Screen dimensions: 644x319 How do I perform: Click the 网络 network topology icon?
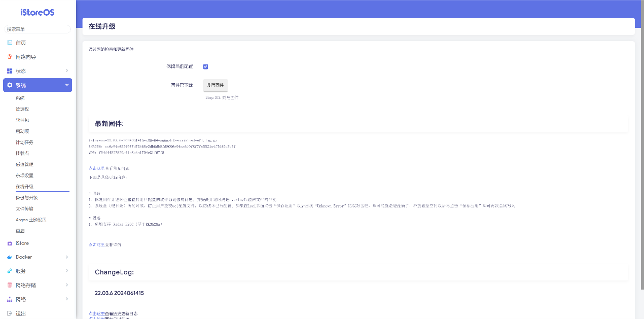point(10,299)
